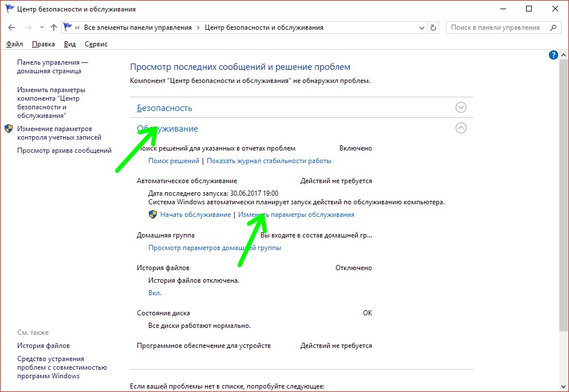Click in the control panel search field

495,27
